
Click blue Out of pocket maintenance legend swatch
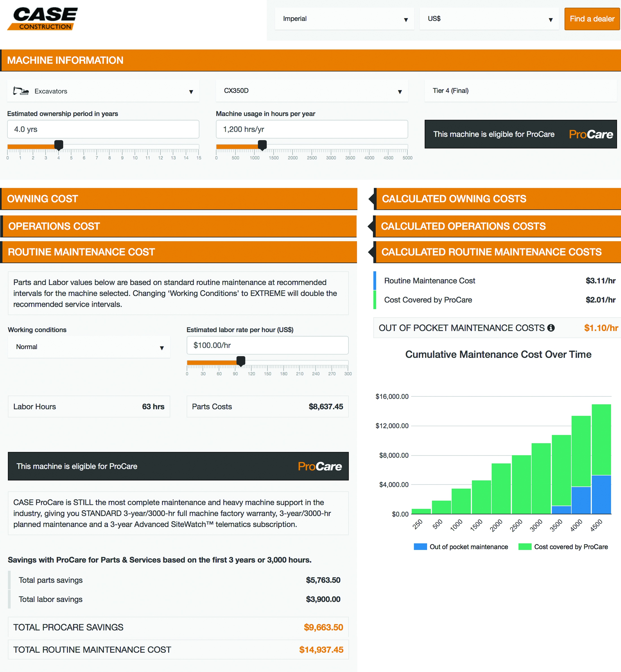tap(420, 547)
